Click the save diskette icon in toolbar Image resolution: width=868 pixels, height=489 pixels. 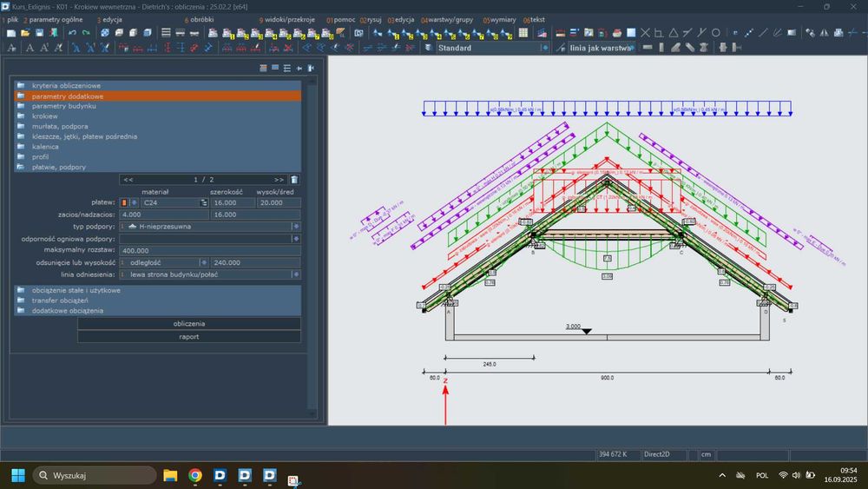click(x=40, y=33)
